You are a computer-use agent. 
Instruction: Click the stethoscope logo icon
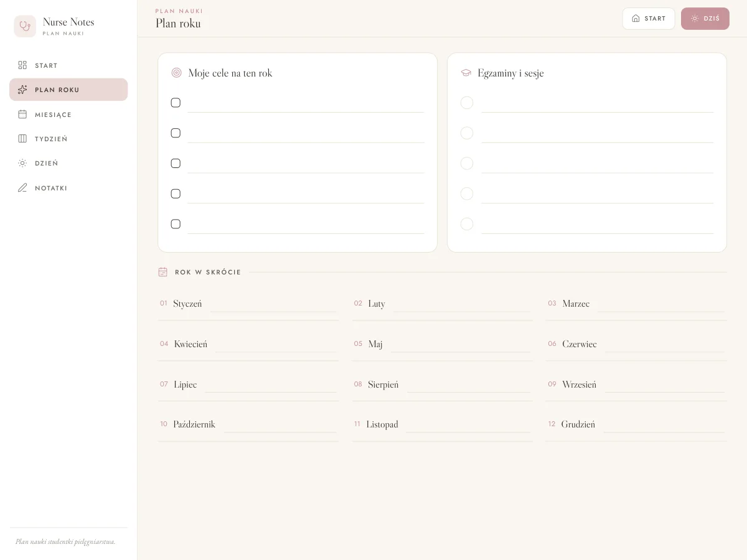click(25, 26)
